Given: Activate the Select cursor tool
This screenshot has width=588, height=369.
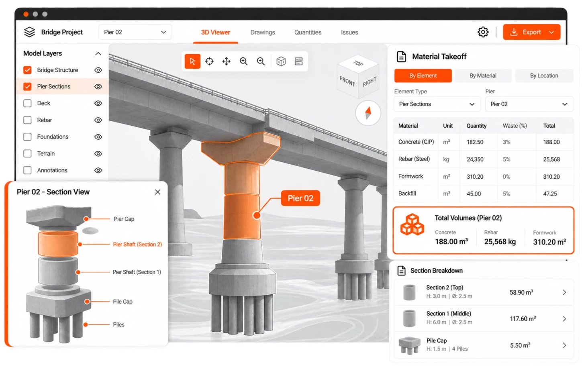Looking at the screenshot, I should 192,61.
